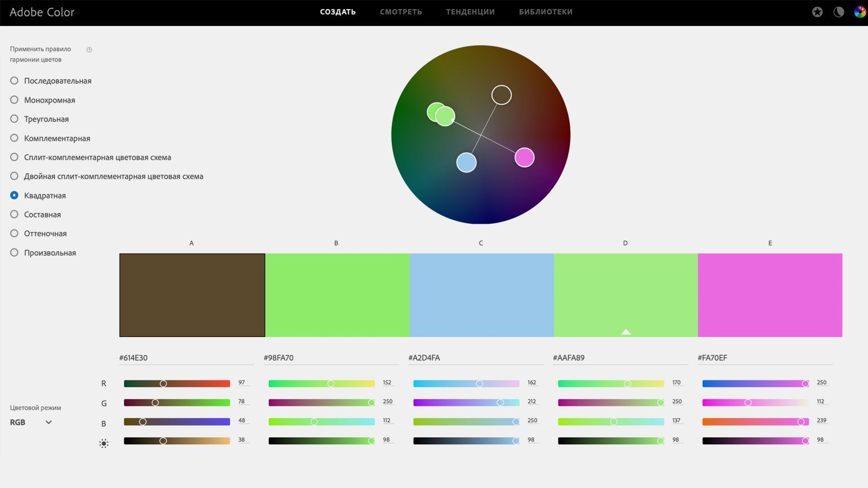Select brown handle on color wheel

pos(502,95)
